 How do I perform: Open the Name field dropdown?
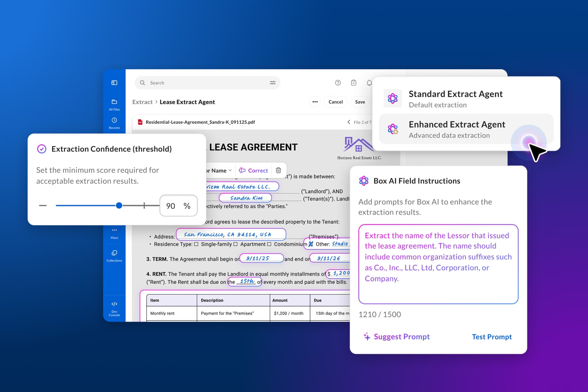pyautogui.click(x=231, y=170)
